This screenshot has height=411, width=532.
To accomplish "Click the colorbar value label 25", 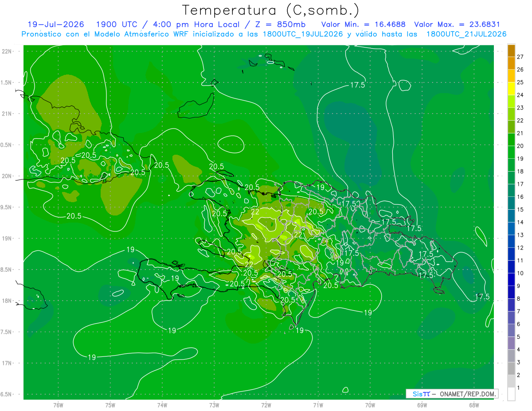I will 520,82.
